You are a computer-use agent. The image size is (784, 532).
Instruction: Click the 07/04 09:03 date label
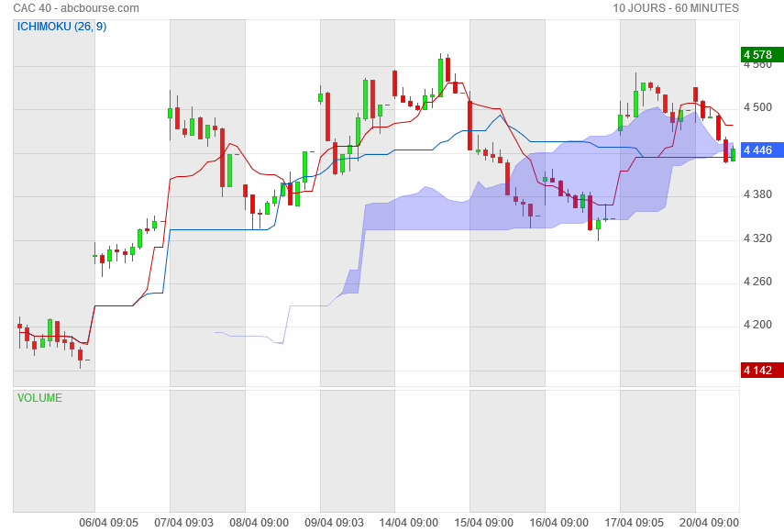click(183, 523)
